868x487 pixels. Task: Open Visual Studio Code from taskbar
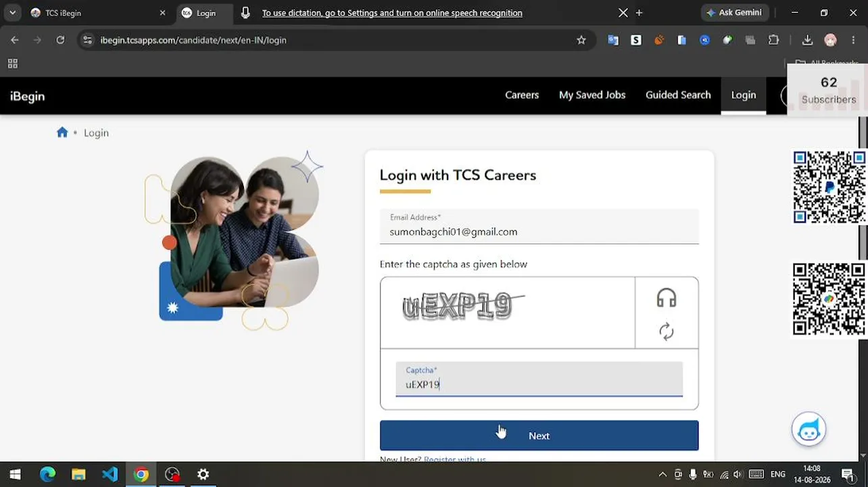click(110, 475)
